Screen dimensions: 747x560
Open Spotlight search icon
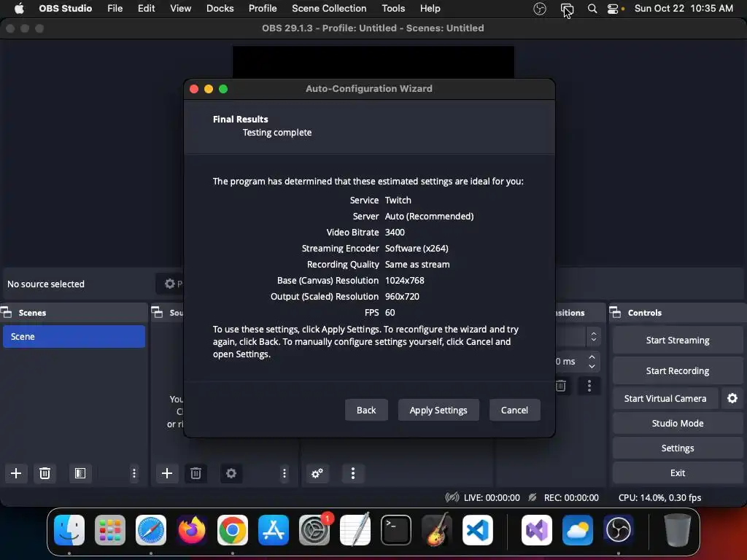592,8
